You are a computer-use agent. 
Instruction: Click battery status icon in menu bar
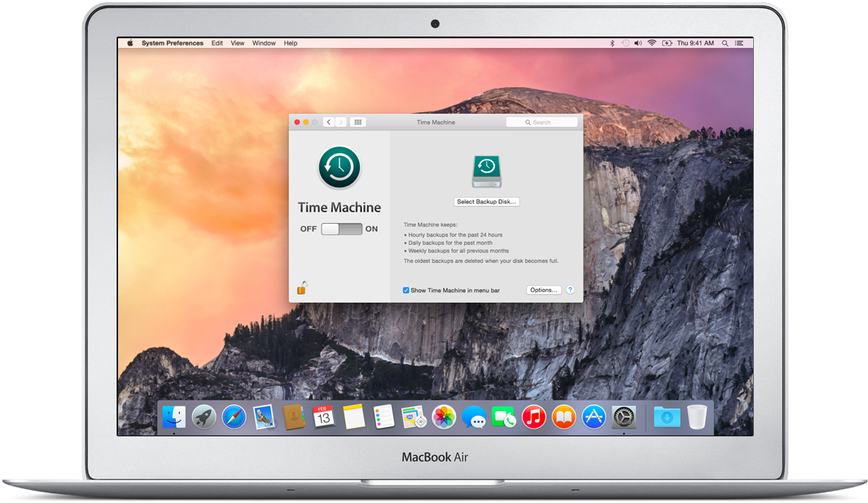click(x=667, y=43)
